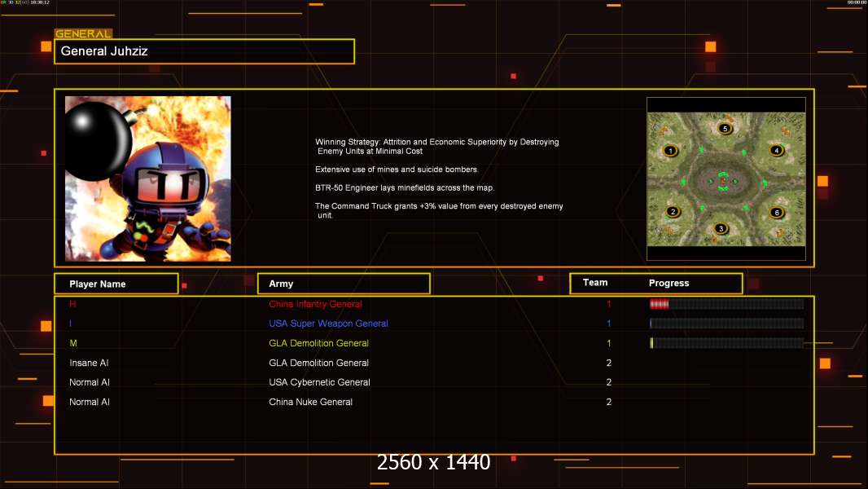Click start position 4 on the minimap
The image size is (868, 489).
pos(777,150)
